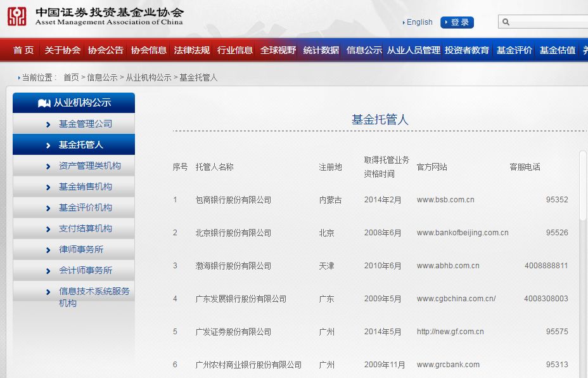Select 基金管理公司 in the sidebar

point(74,124)
